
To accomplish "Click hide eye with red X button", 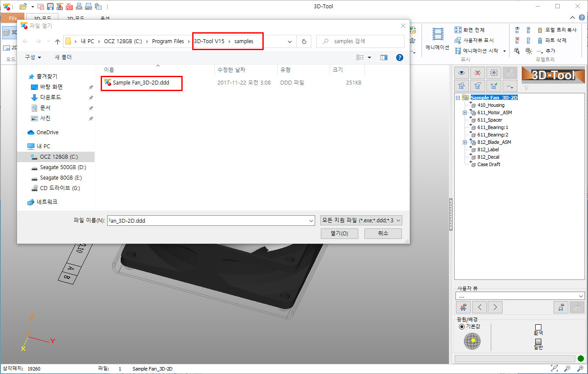I will click(478, 73).
